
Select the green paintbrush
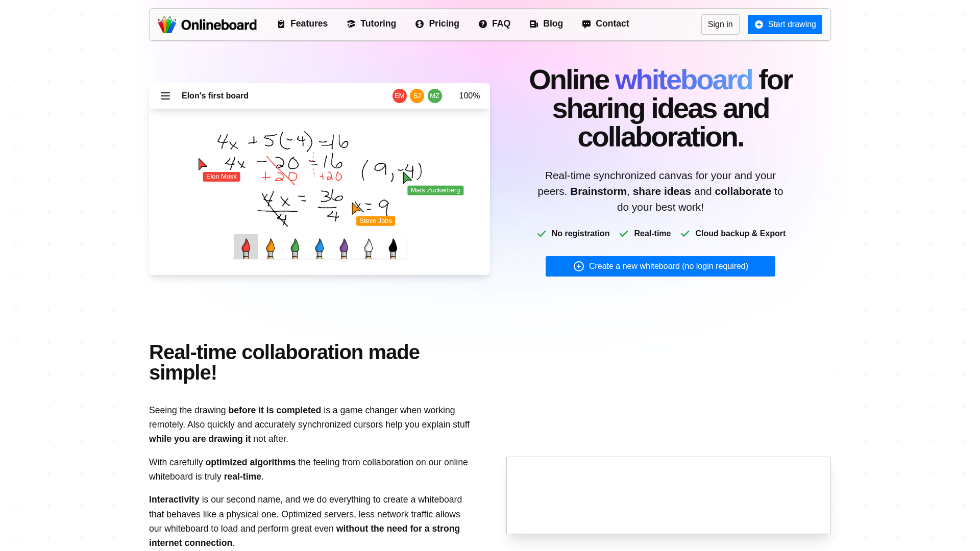point(295,247)
